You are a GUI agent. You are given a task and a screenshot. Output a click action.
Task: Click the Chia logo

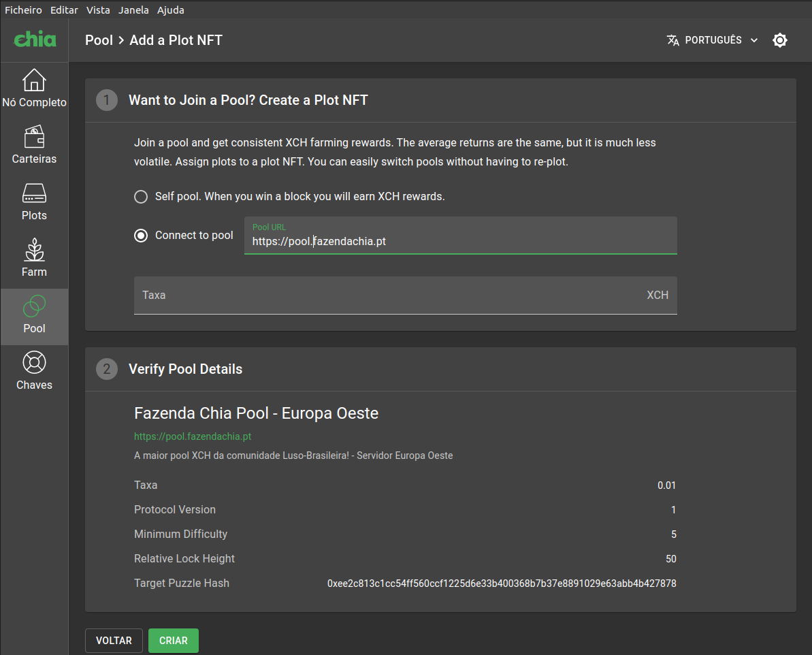click(35, 39)
